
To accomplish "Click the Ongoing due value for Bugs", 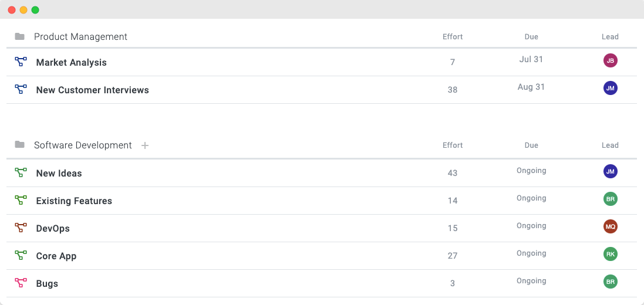I will coord(531,281).
